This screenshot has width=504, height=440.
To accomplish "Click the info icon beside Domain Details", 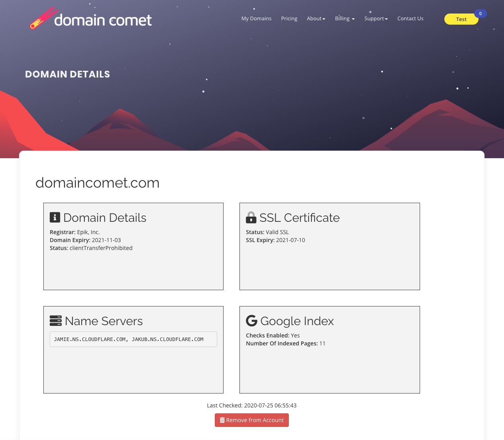I will (54, 217).
